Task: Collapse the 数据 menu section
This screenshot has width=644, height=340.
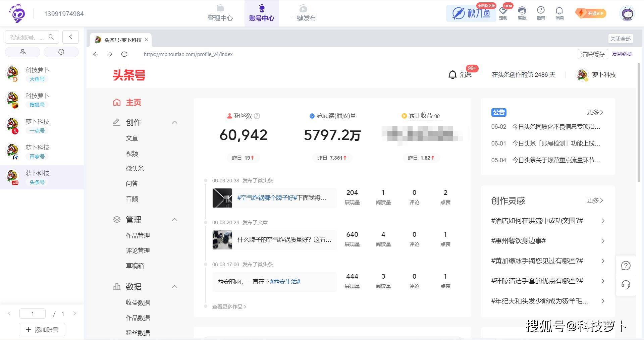Action: pos(174,287)
